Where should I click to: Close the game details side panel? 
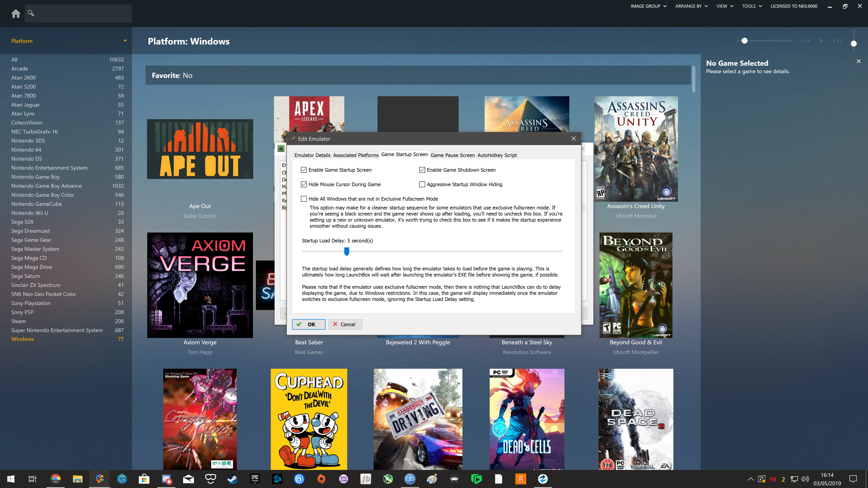point(859,61)
